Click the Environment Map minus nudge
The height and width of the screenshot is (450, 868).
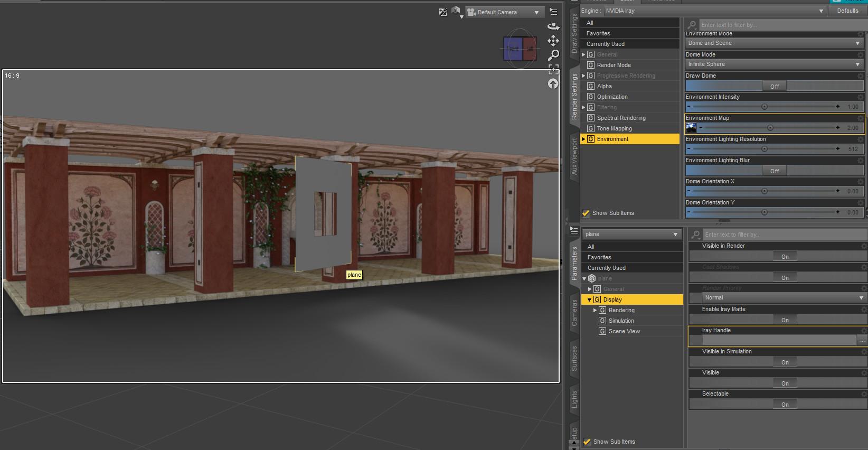[x=701, y=128]
